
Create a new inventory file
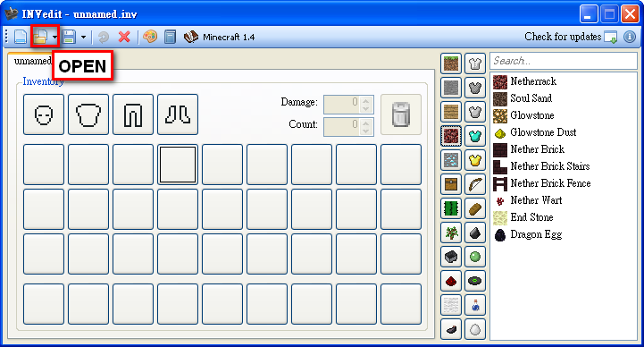[21, 37]
